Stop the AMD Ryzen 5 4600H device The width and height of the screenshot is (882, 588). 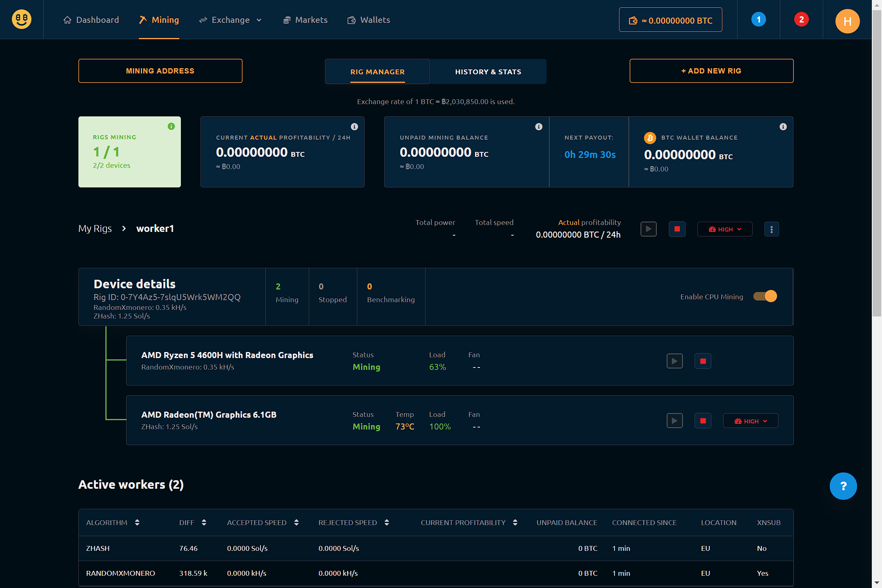pyautogui.click(x=703, y=361)
